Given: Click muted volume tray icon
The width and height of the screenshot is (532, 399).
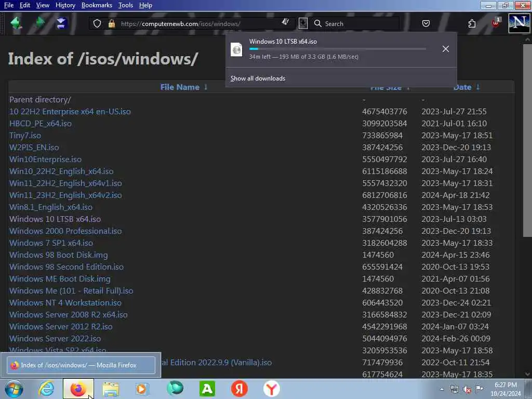Looking at the screenshot, I should click(x=467, y=390).
